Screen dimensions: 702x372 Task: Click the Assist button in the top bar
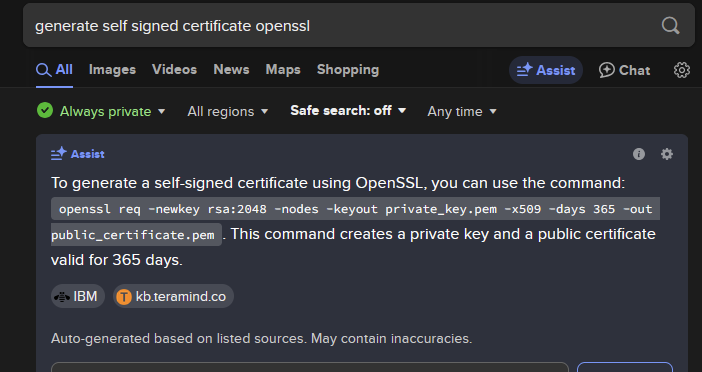tap(546, 70)
